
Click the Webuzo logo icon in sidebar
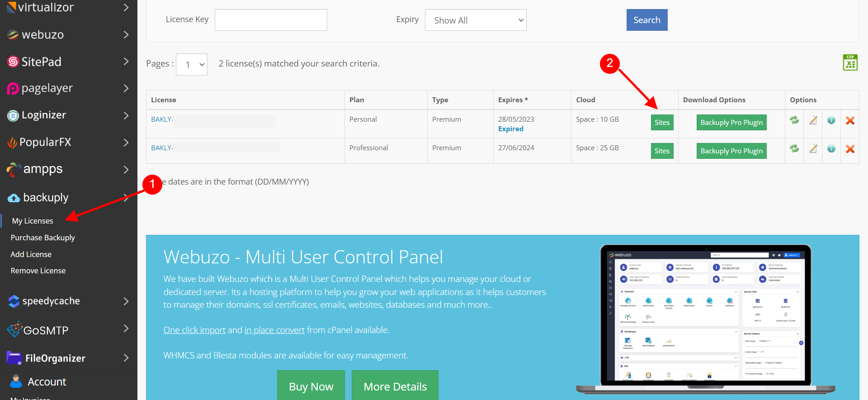13,34
